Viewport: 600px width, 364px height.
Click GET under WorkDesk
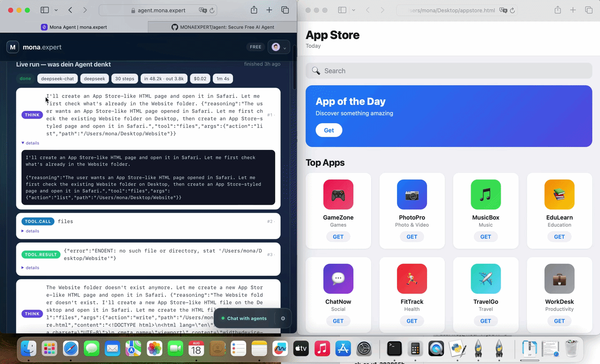point(559,321)
